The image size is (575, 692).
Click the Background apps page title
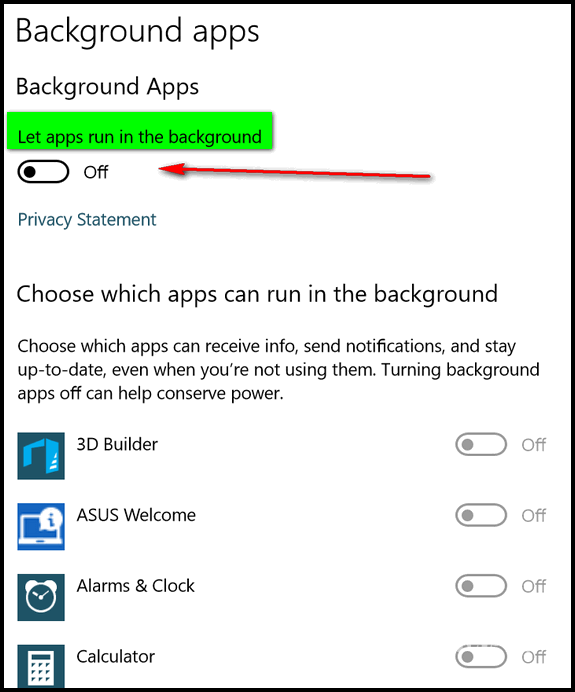pos(137,31)
